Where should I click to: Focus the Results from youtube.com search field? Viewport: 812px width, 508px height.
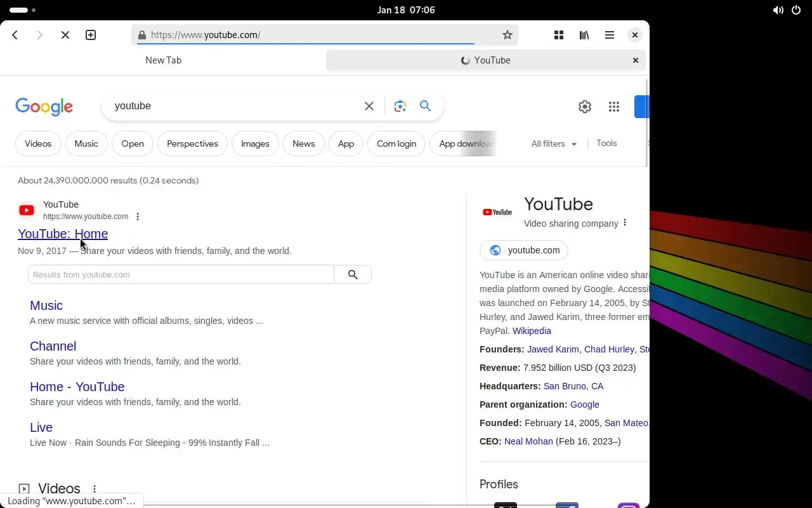coord(181,274)
